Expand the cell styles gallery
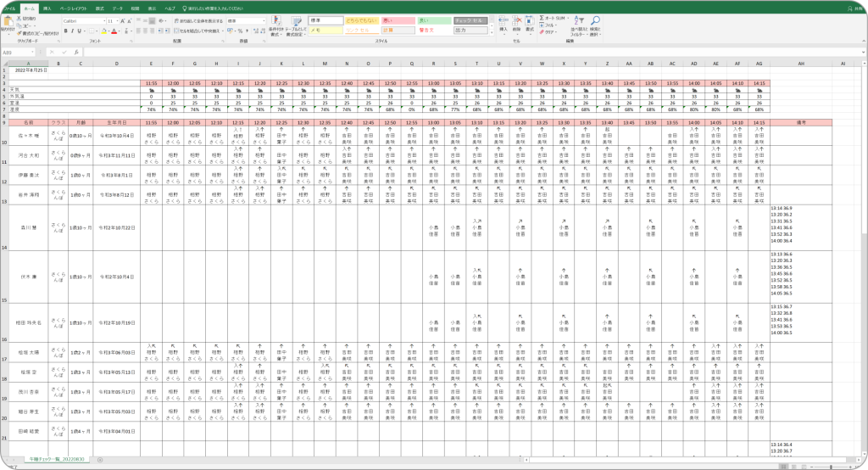Screen dimensions: 868x470 [x=492, y=33]
